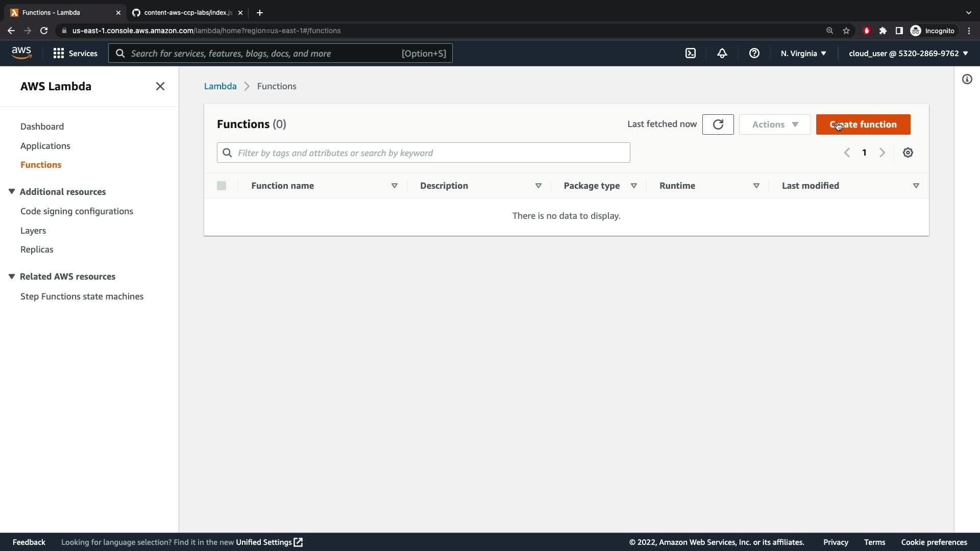Refresh the functions list

tap(718, 124)
